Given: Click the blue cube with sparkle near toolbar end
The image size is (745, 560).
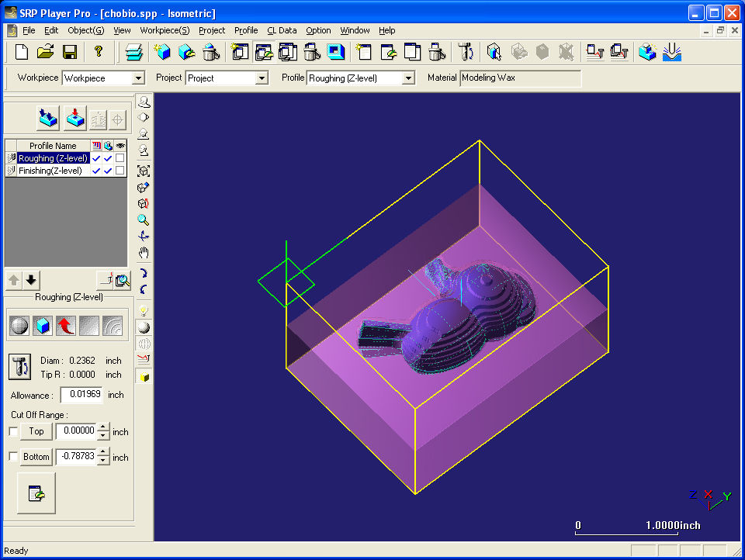Looking at the screenshot, I should point(647,52).
